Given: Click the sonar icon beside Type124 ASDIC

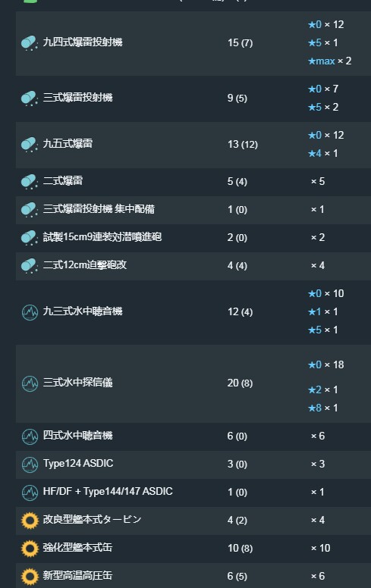Looking at the screenshot, I should click(x=30, y=464).
